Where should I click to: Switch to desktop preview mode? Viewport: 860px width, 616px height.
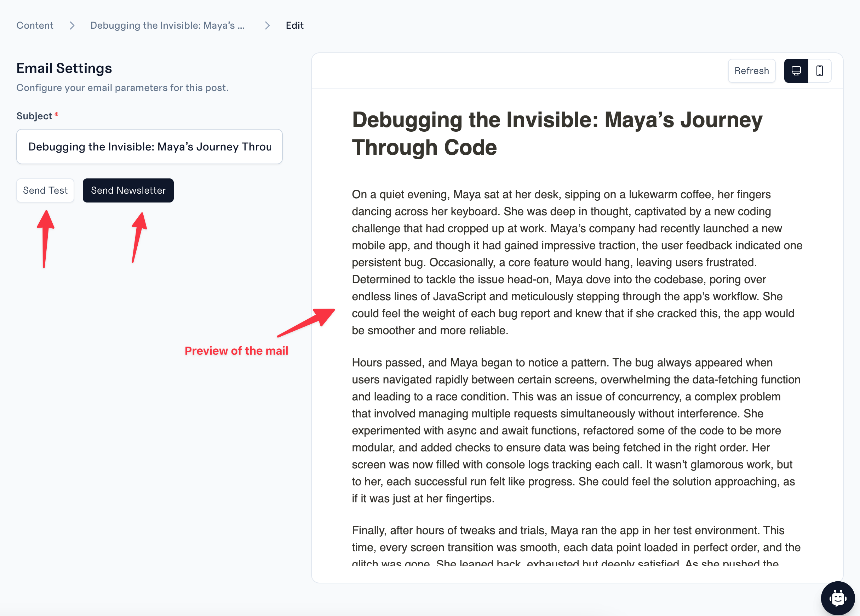[796, 71]
